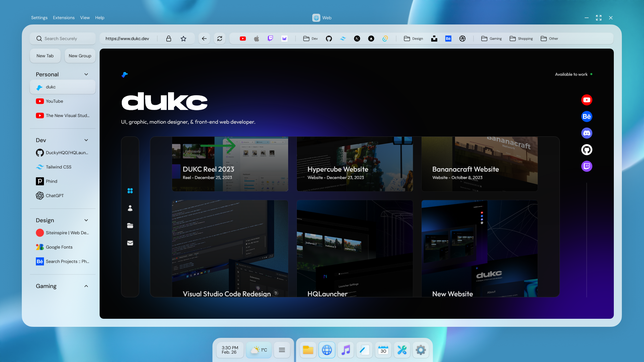Switch to the Siteinspire tab

(63, 233)
